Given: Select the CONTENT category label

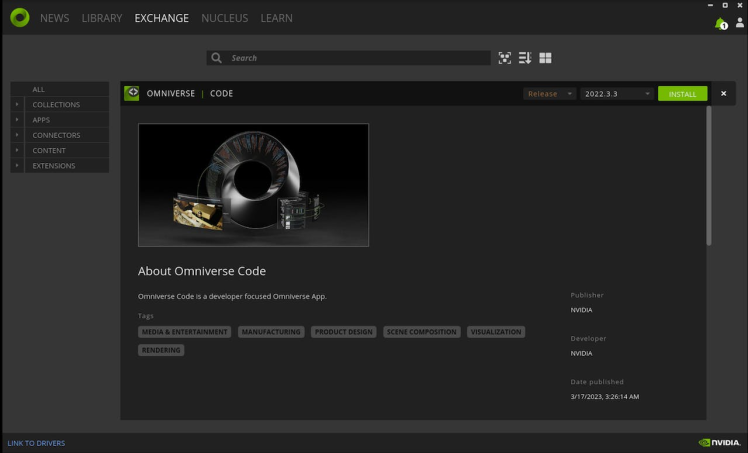Looking at the screenshot, I should (49, 150).
